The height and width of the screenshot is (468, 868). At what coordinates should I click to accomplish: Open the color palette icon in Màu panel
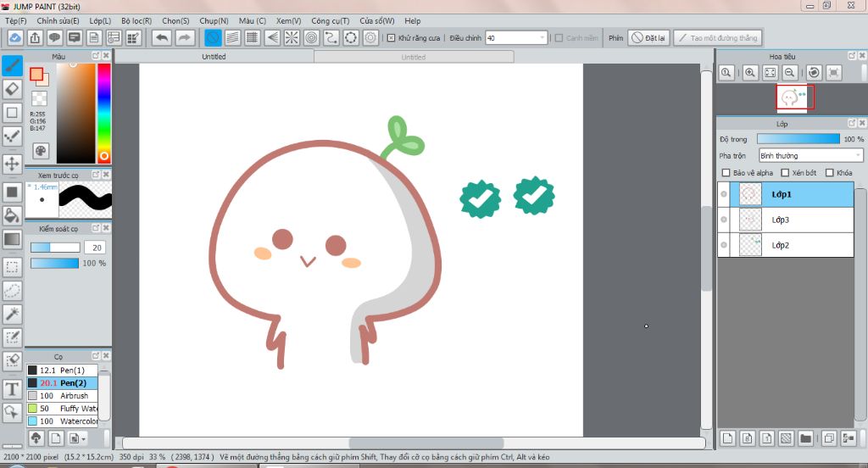pos(41,151)
